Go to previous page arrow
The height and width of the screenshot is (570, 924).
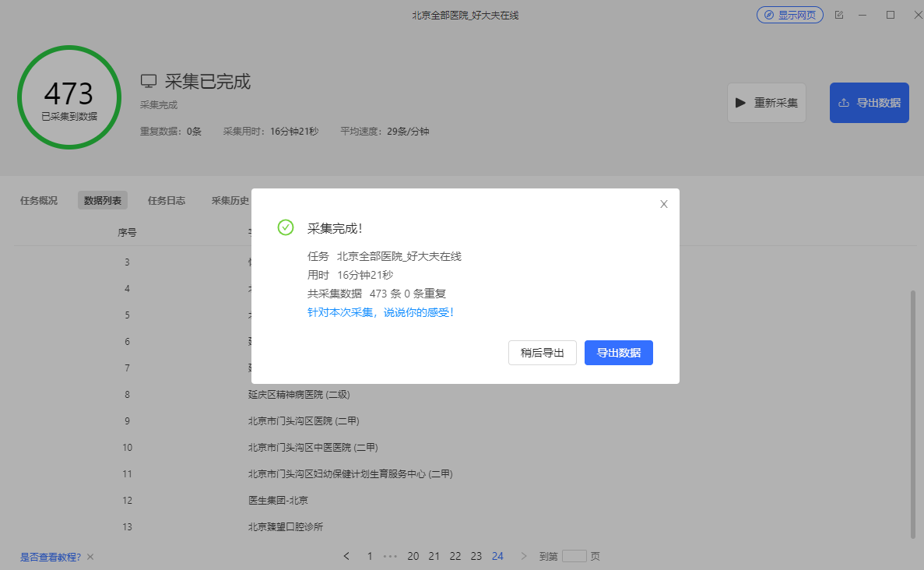(346, 556)
